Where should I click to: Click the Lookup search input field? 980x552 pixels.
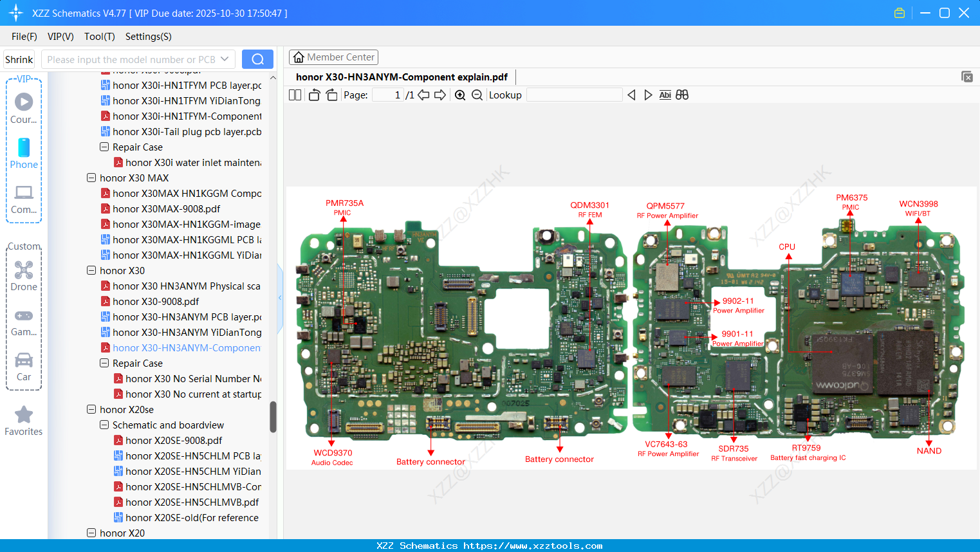coord(574,95)
